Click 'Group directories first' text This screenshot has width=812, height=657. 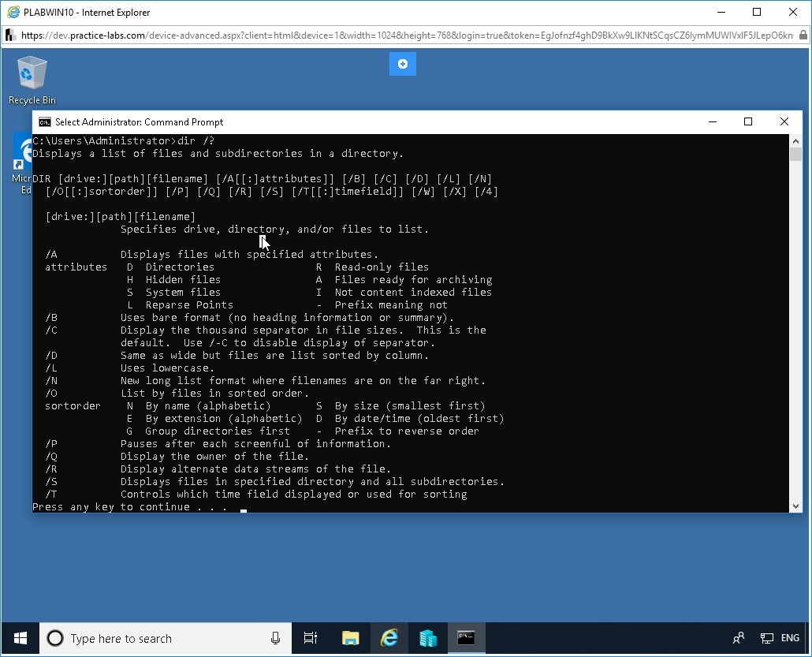pyautogui.click(x=218, y=431)
